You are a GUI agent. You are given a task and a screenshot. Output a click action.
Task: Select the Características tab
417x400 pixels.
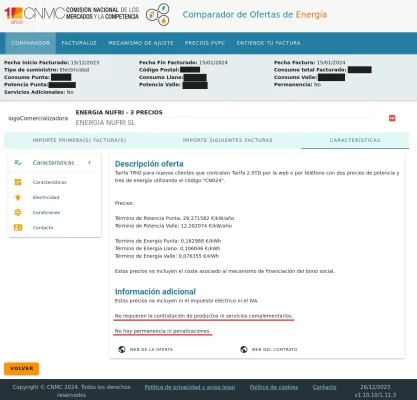(355, 140)
